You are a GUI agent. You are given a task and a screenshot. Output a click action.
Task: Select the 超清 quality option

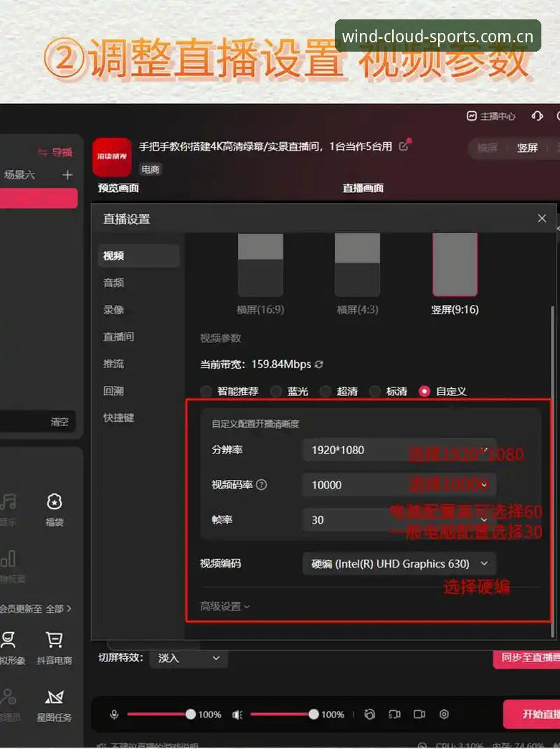click(x=339, y=391)
